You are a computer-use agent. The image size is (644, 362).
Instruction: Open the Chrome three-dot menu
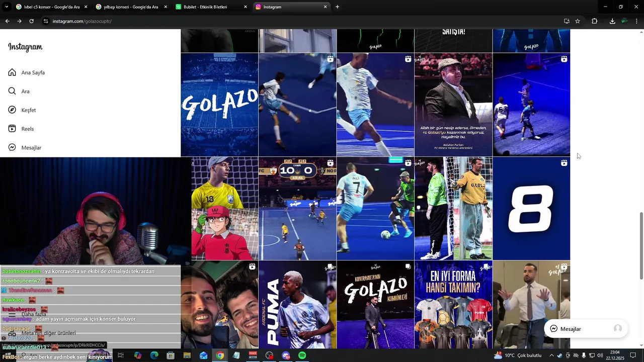(637, 21)
